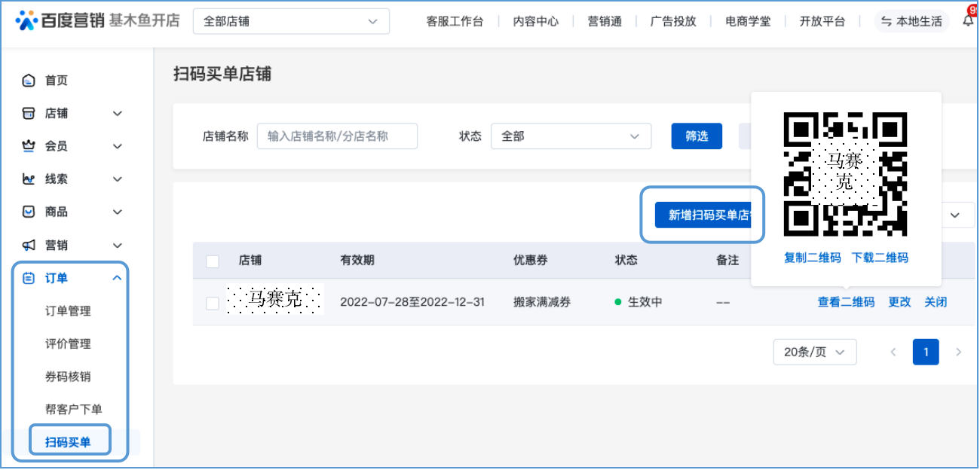The height and width of the screenshot is (470, 980).
Task: Open 客服工作台 in top navigation
Action: pyautogui.click(x=455, y=21)
